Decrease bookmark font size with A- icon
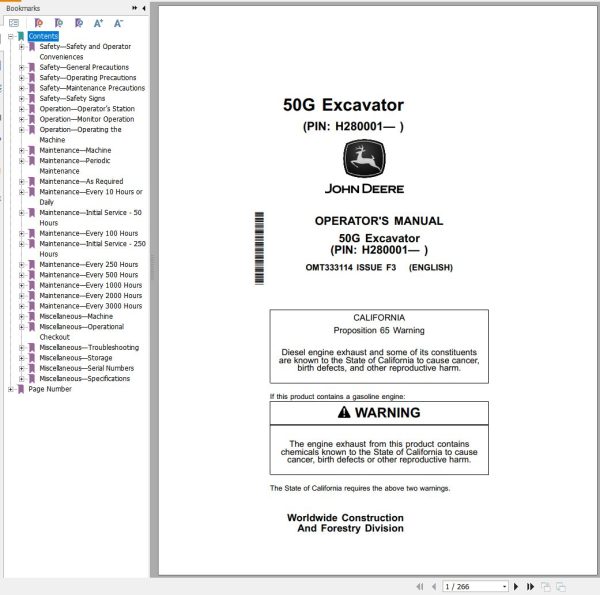This screenshot has width=600, height=595. 118,23
